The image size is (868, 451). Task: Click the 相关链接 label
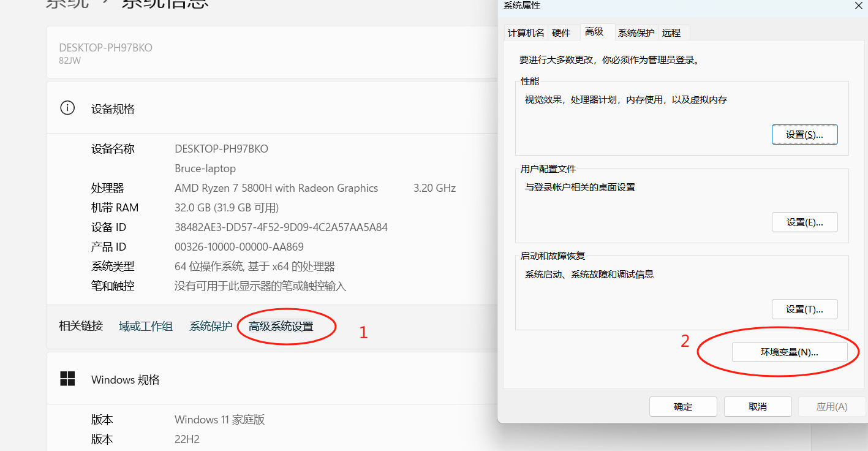[81, 327]
